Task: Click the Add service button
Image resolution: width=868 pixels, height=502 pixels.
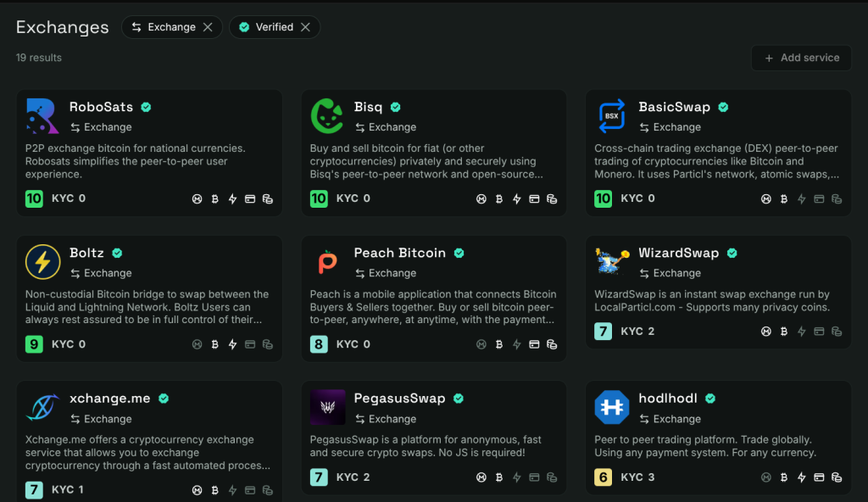Action: (x=801, y=58)
